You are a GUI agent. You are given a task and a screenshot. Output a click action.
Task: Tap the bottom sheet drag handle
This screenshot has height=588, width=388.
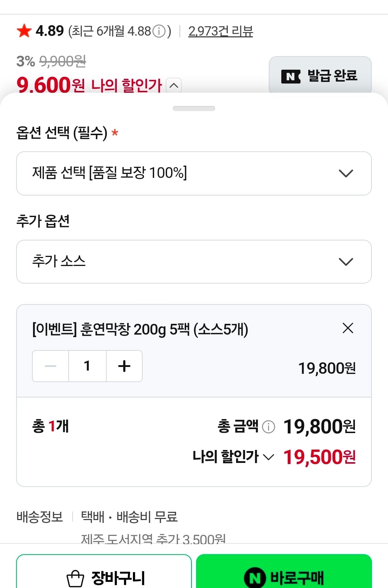pyautogui.click(x=194, y=109)
